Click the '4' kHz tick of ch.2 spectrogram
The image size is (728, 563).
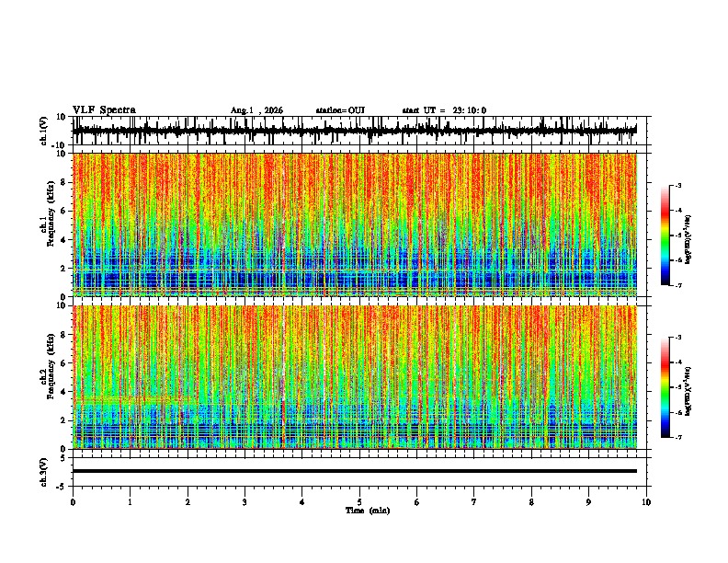pos(64,392)
